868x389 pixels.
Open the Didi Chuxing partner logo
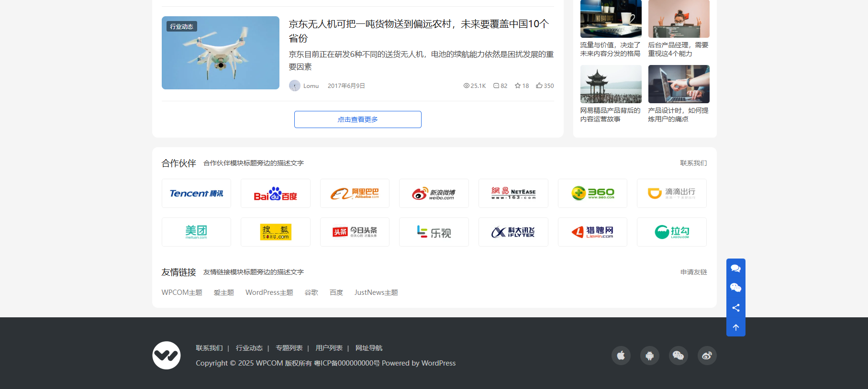click(672, 193)
